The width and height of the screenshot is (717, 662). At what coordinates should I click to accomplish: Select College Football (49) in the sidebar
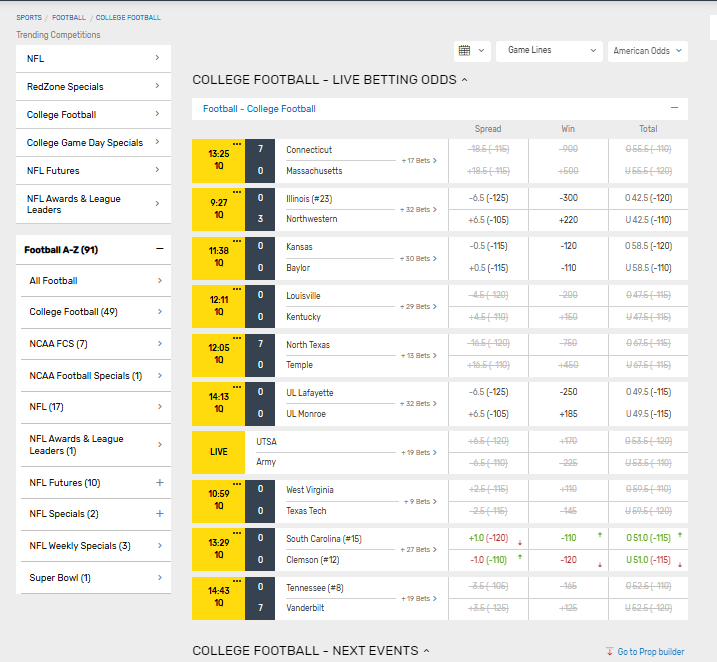(x=92, y=312)
